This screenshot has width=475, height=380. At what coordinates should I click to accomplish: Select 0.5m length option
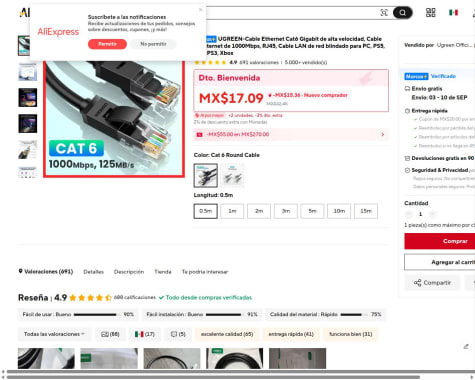click(x=206, y=211)
